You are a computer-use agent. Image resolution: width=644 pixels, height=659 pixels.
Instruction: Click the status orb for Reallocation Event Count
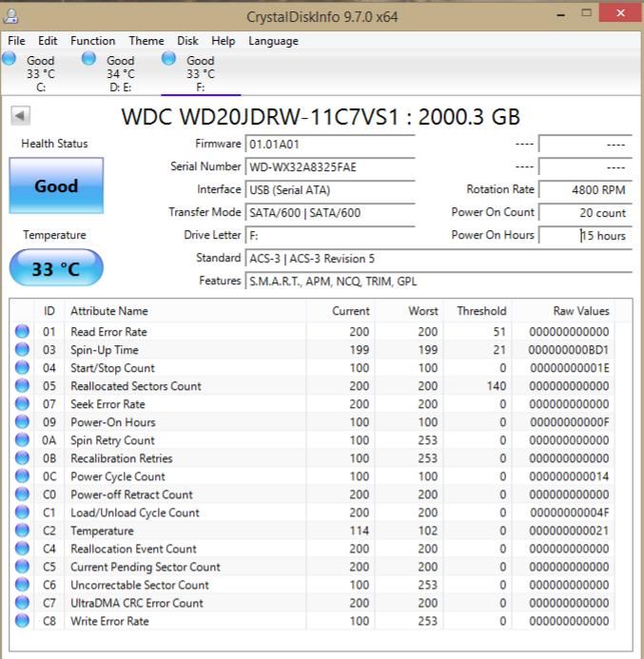(22, 548)
